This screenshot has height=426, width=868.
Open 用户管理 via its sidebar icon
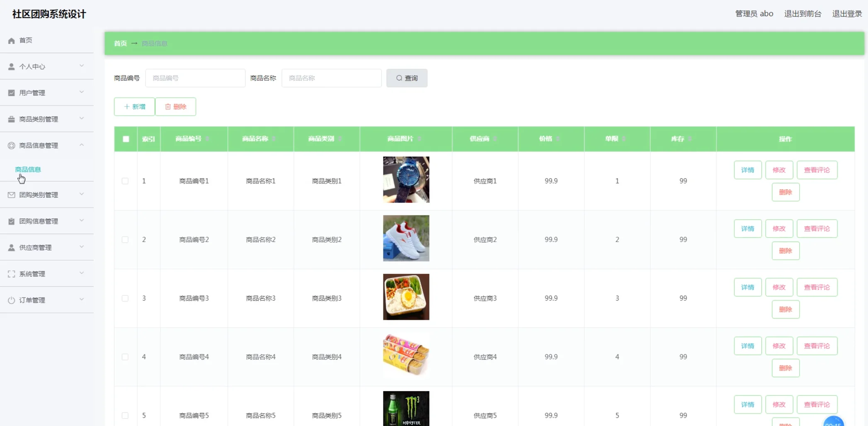[11, 92]
